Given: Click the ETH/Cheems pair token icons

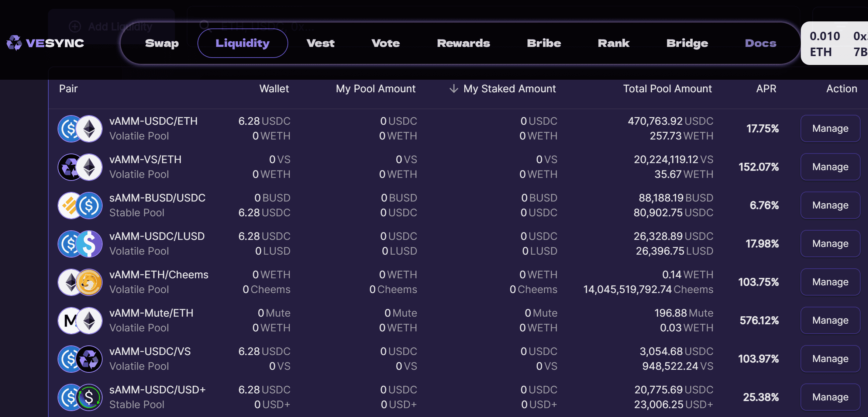Looking at the screenshot, I should pos(80,282).
